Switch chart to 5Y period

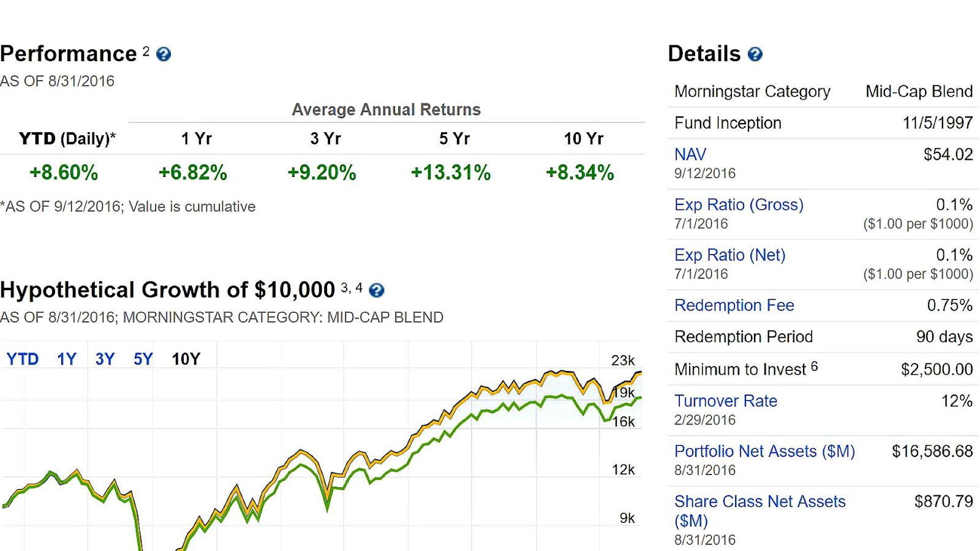[143, 359]
